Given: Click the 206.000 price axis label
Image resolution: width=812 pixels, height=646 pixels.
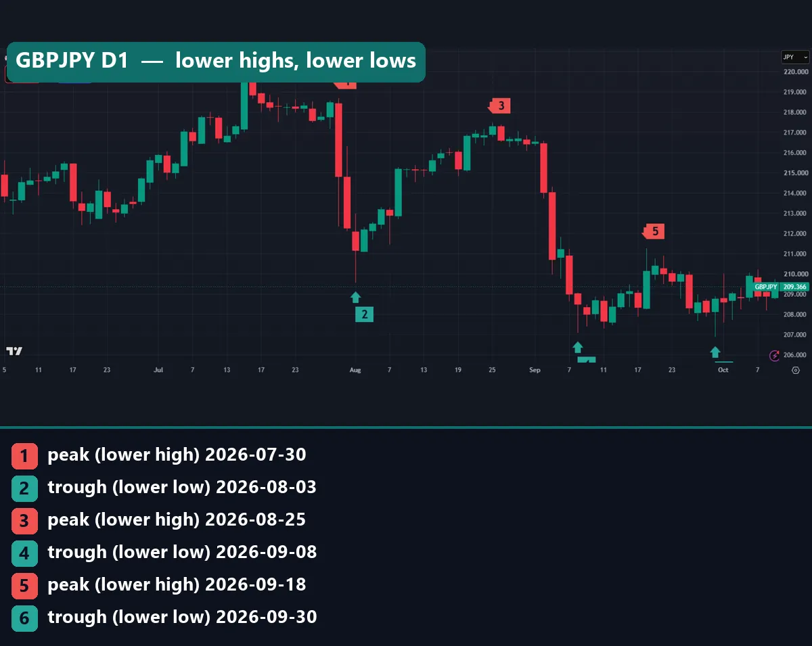Looking at the screenshot, I should (795, 355).
